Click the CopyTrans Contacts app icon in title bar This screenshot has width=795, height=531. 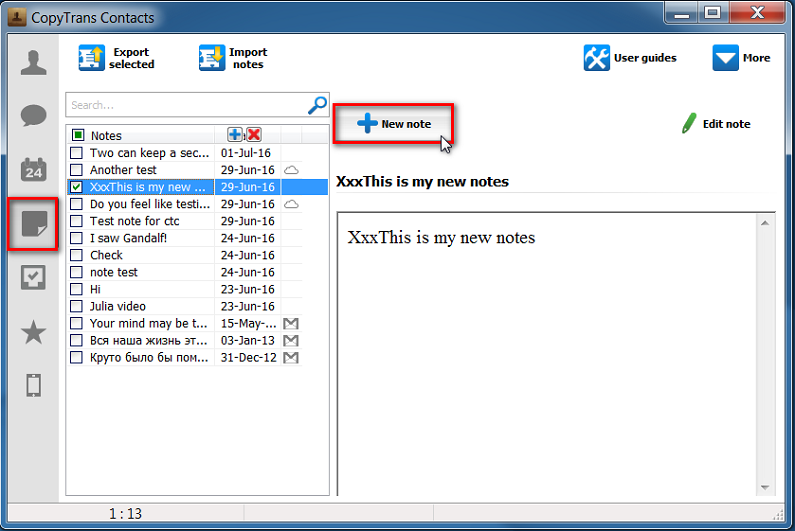[17, 17]
